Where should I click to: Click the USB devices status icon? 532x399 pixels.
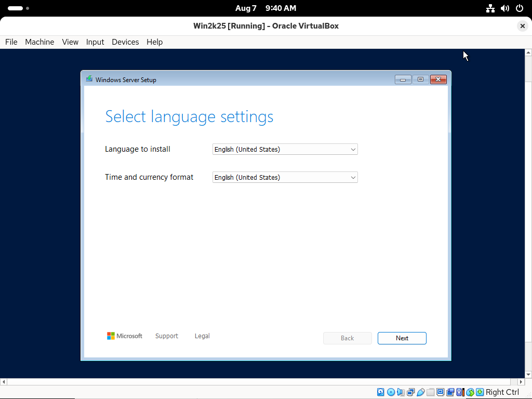(420, 392)
